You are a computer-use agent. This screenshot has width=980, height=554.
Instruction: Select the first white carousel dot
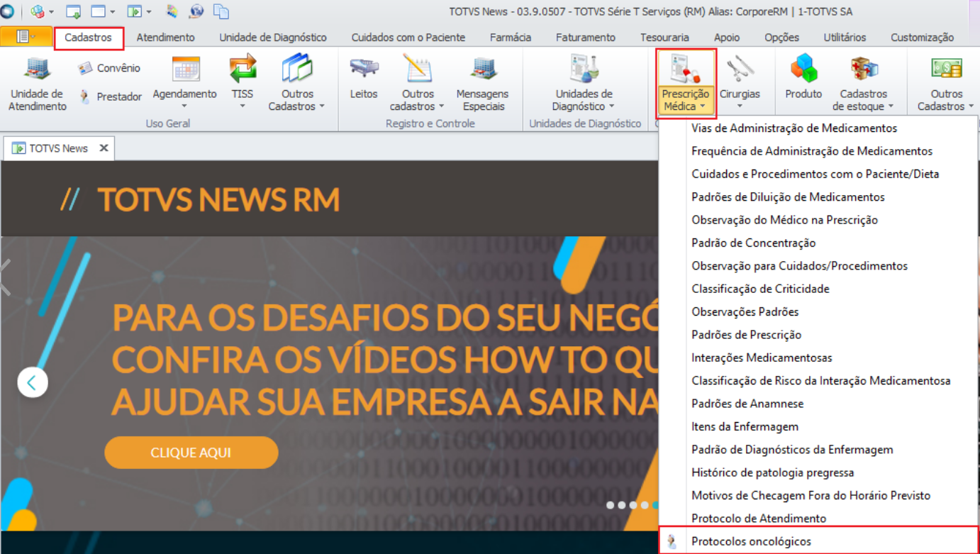click(x=611, y=505)
